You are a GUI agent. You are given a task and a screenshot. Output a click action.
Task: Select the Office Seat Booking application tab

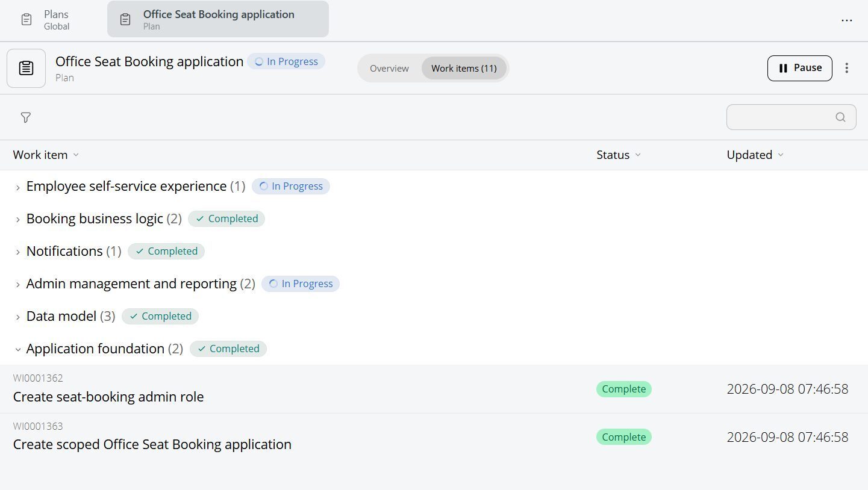218,19
